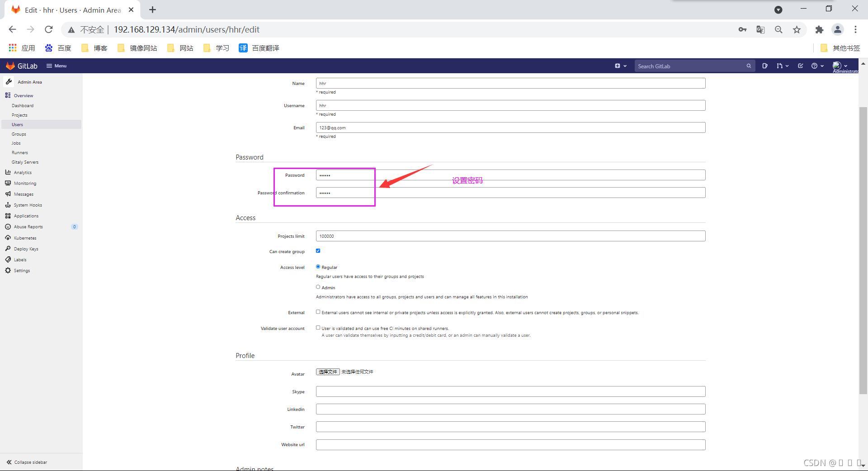Click the Projects limit field

pyautogui.click(x=510, y=236)
